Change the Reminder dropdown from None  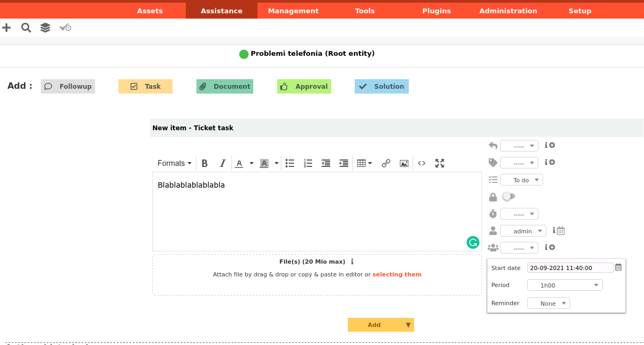[548, 303]
